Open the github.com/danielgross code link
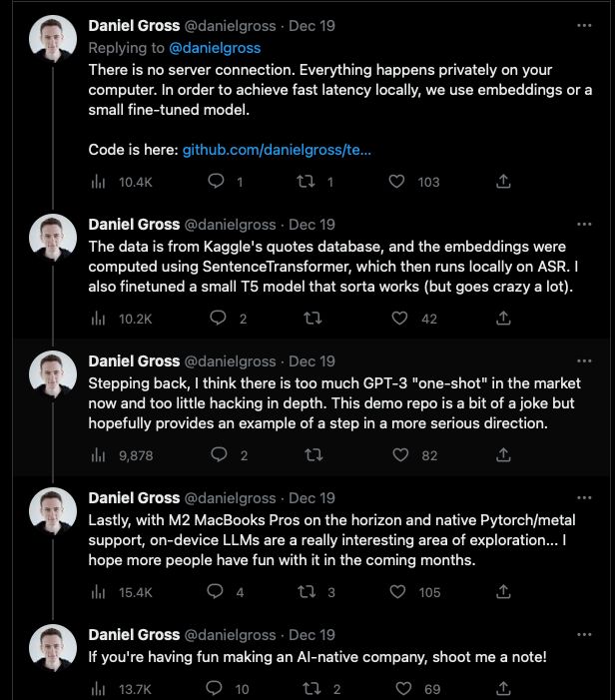The image size is (615, 700). [x=277, y=150]
